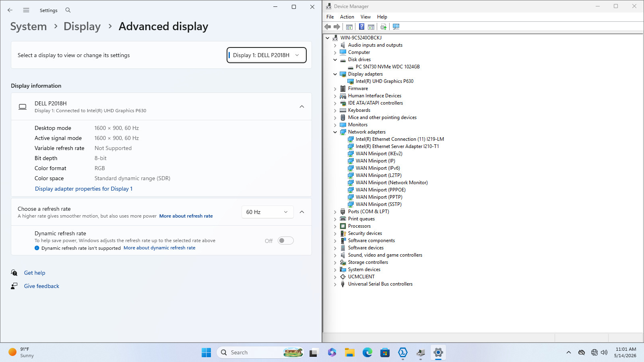Switch to Device Manager taskbar icon

pyautogui.click(x=420, y=352)
